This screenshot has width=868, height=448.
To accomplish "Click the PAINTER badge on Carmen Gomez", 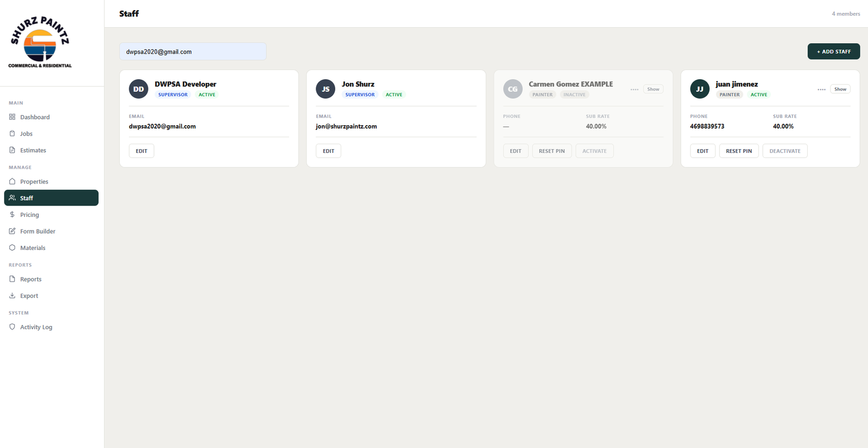I will click(542, 94).
